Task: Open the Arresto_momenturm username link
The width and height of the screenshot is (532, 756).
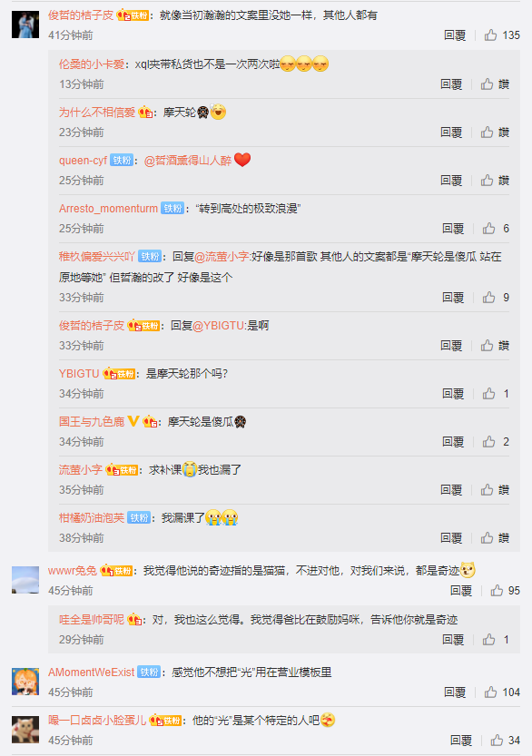Action: tap(109, 209)
